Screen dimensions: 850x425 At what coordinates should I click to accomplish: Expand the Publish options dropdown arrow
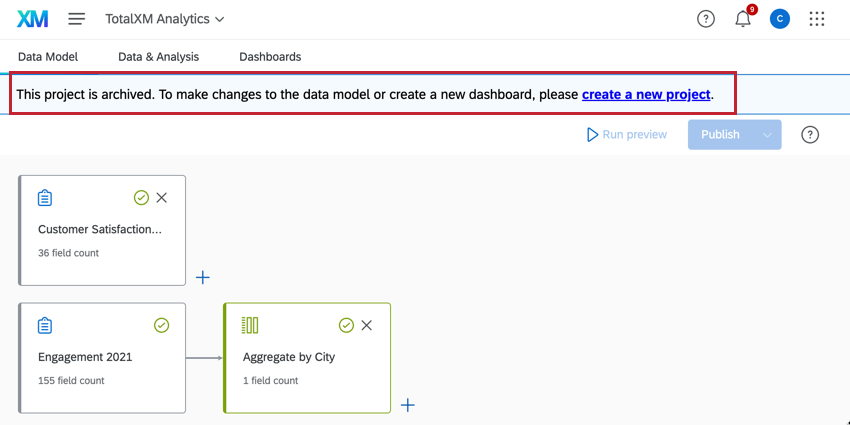coord(767,135)
